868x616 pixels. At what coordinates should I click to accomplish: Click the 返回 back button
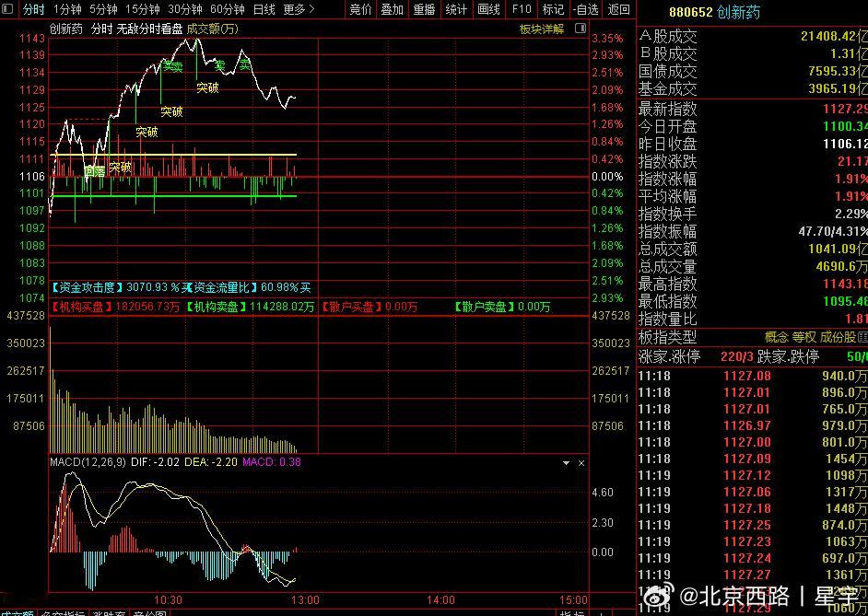619,9
